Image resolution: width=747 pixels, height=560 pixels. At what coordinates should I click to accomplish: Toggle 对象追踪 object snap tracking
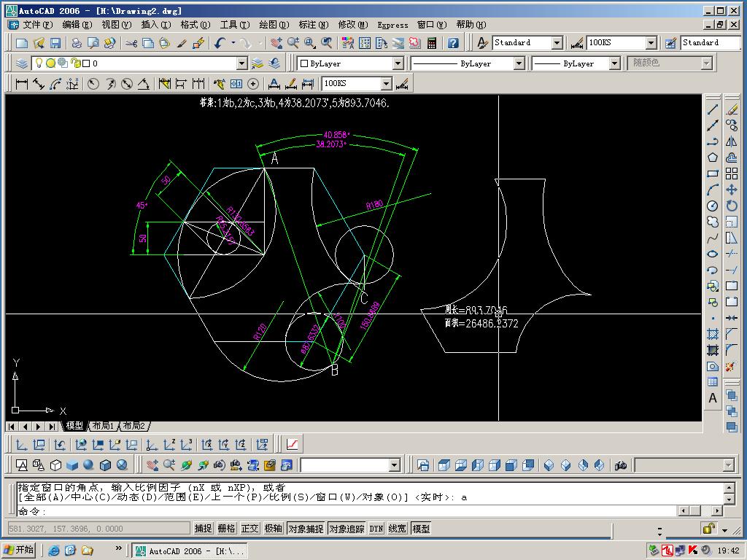tap(347, 528)
